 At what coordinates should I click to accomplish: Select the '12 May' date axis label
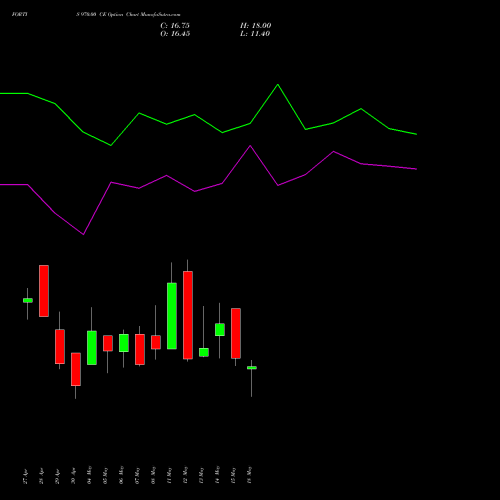coord(186,475)
